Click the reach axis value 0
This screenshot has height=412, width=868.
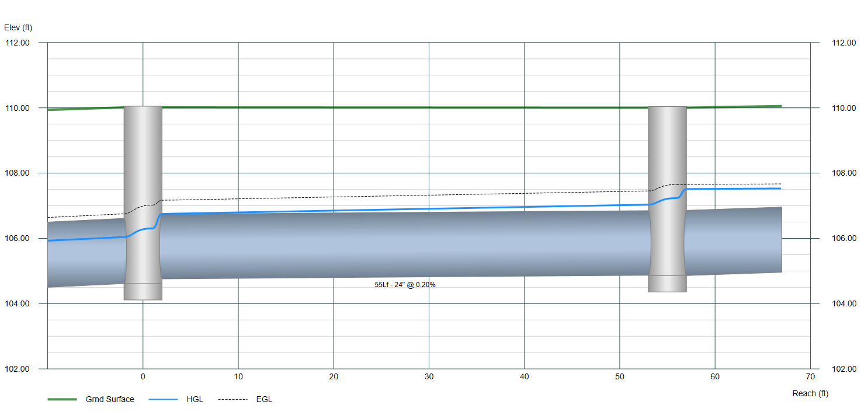[x=143, y=378]
